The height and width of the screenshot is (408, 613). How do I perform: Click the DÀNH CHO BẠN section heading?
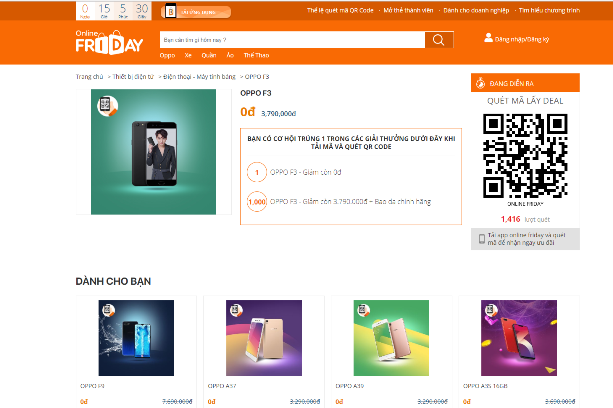coord(113,281)
